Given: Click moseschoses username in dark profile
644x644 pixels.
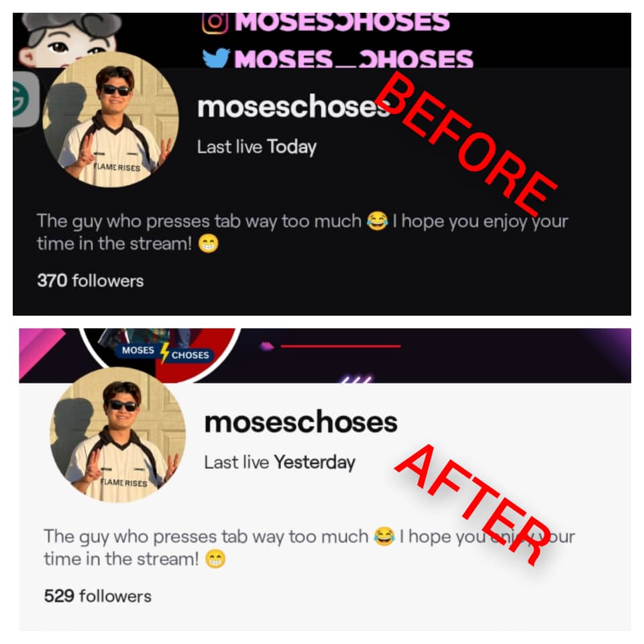Looking at the screenshot, I should 293,107.
